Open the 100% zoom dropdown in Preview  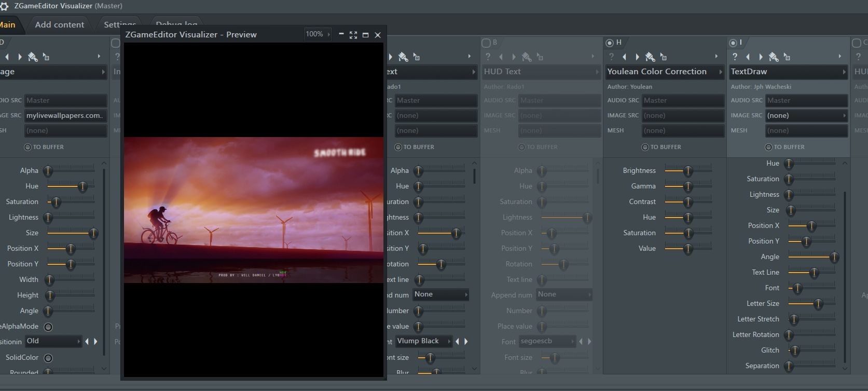point(318,34)
